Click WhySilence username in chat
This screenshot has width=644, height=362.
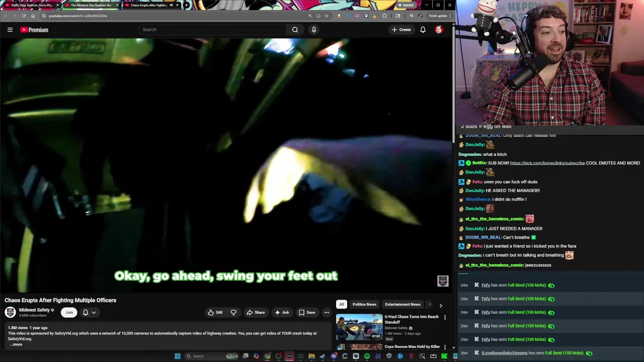point(478,199)
